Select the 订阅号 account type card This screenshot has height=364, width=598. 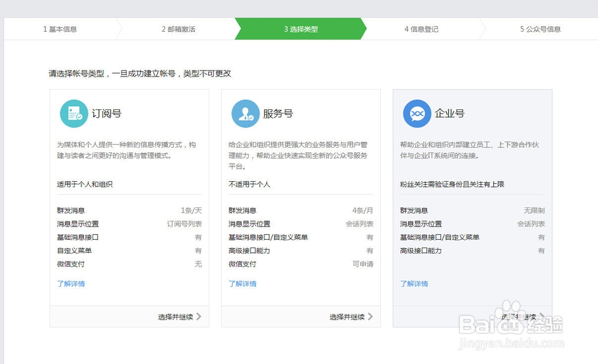(x=129, y=206)
